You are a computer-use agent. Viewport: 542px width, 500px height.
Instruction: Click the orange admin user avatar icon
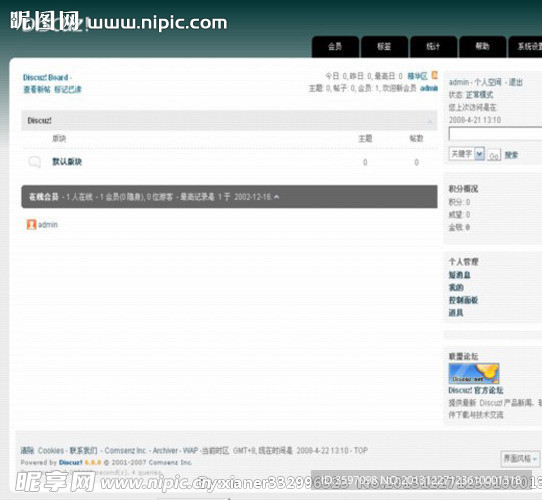[31, 224]
